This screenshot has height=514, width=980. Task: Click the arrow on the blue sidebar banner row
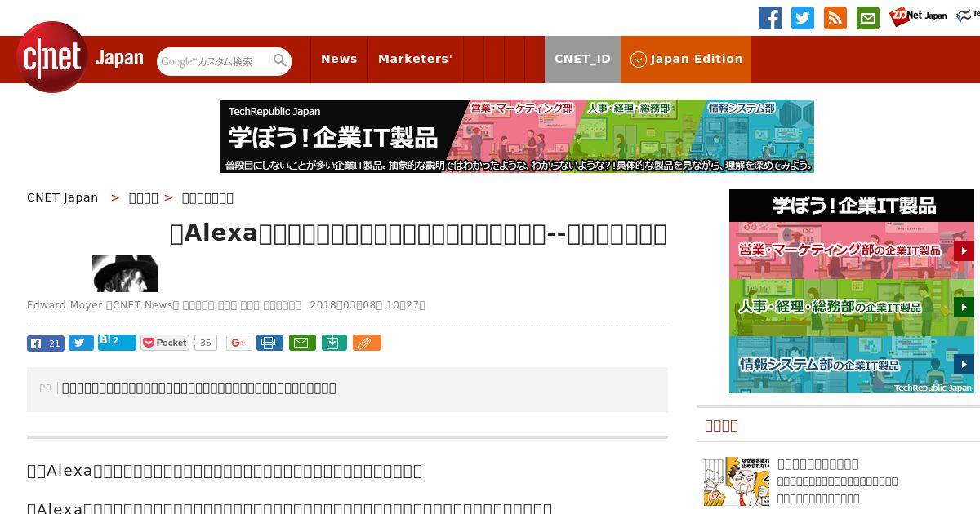click(964, 365)
